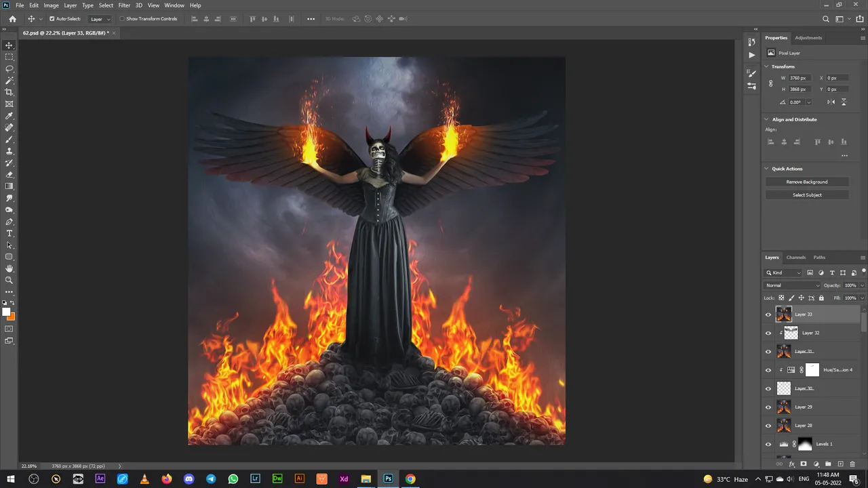Toggle Auto-Select checkbox
868x488 pixels.
pyautogui.click(x=52, y=19)
